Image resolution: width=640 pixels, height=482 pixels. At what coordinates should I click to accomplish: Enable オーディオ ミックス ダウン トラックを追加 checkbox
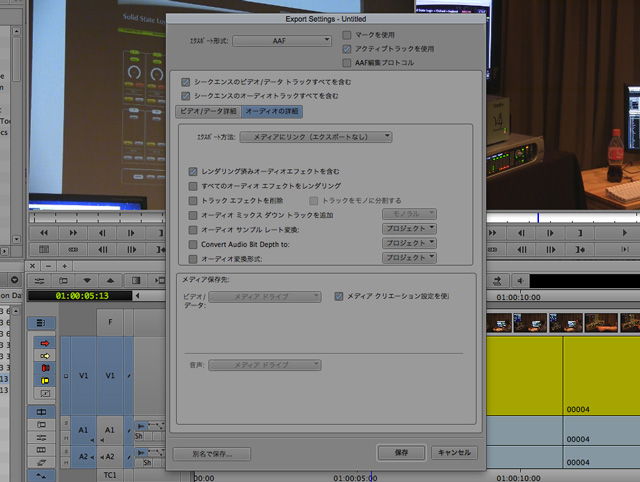tap(193, 215)
